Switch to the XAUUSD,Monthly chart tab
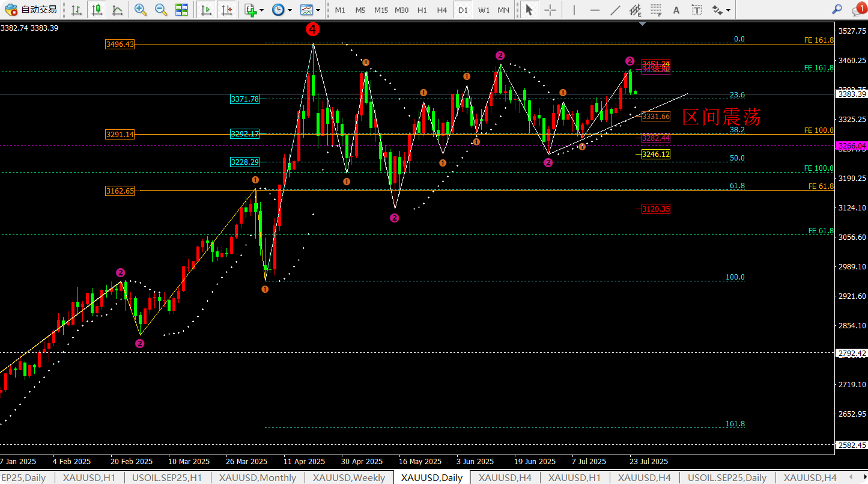Viewport: 868px width, 484px height. click(257, 477)
